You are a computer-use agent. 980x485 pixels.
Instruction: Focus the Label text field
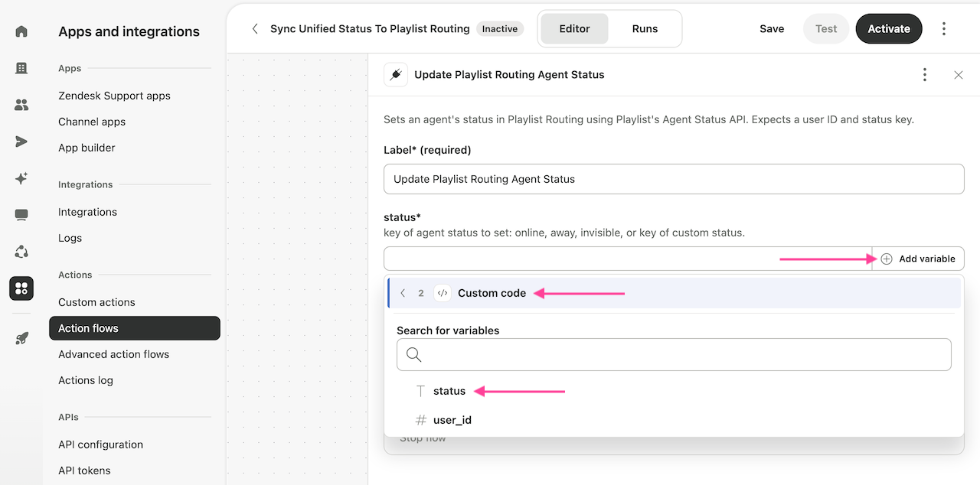click(674, 179)
